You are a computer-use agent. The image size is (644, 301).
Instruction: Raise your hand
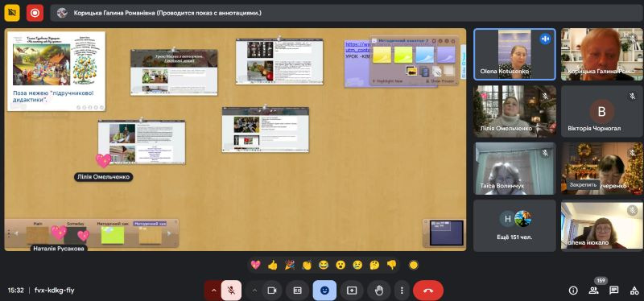pos(378,291)
